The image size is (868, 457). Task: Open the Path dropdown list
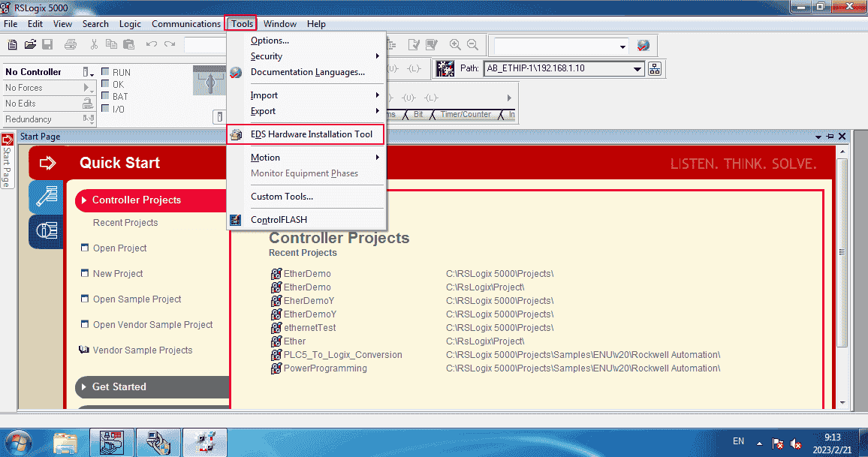(x=638, y=69)
